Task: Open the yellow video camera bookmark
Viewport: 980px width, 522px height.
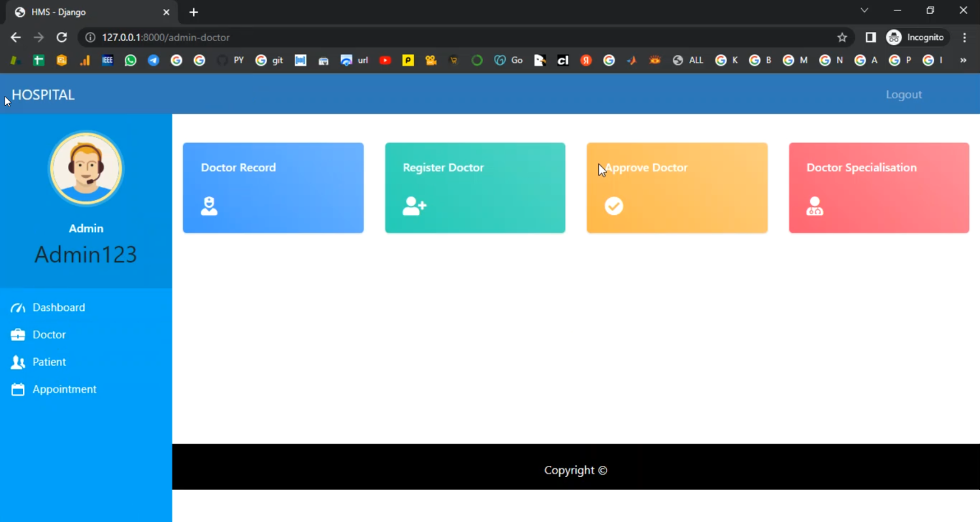Action: (x=431, y=60)
